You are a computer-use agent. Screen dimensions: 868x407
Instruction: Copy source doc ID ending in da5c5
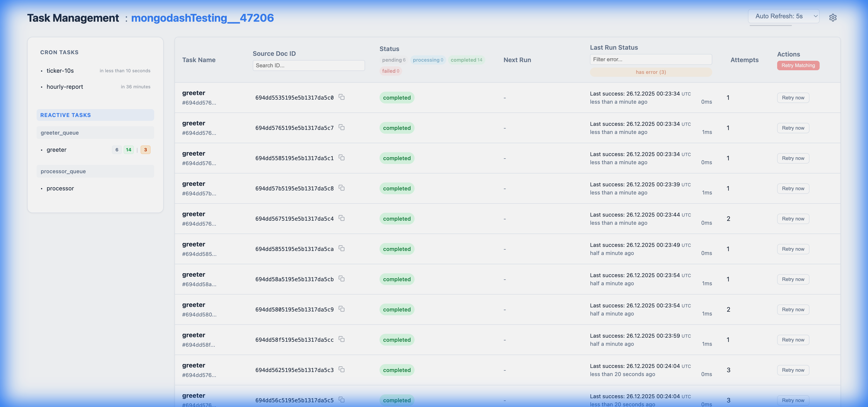pyautogui.click(x=342, y=400)
